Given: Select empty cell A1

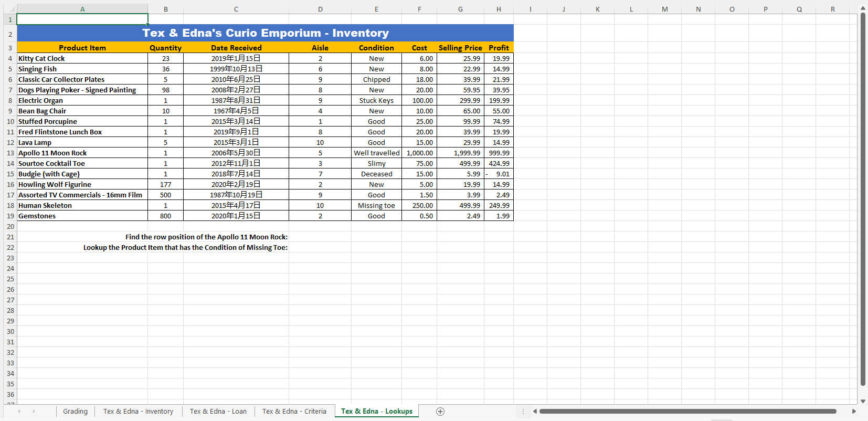Looking at the screenshot, I should pyautogui.click(x=82, y=19).
